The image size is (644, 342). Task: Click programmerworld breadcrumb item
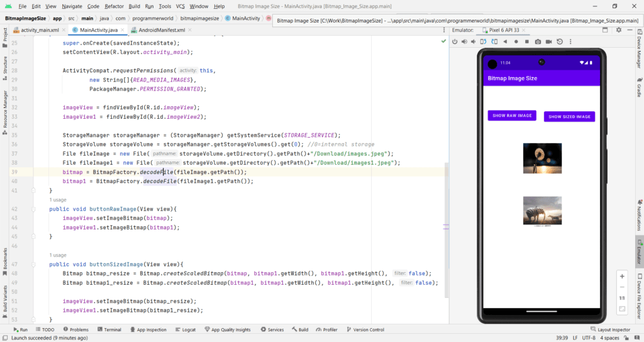[x=153, y=18]
